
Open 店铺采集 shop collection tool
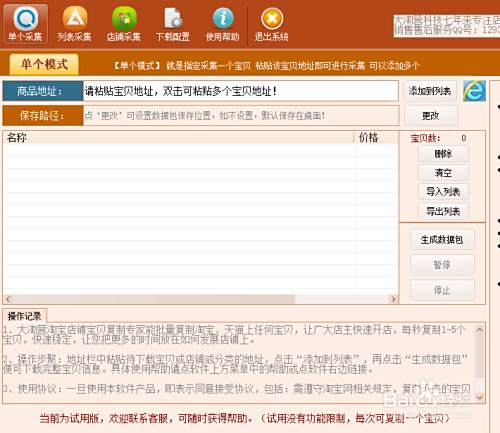[x=124, y=24]
